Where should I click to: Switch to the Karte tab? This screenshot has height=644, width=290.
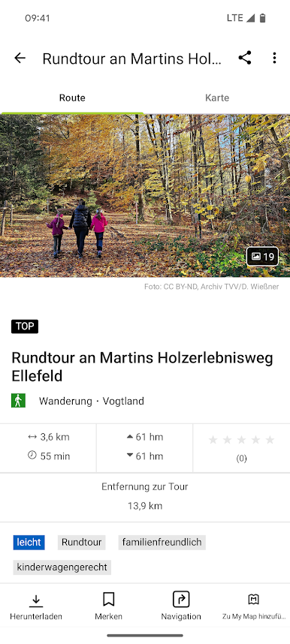click(x=217, y=98)
